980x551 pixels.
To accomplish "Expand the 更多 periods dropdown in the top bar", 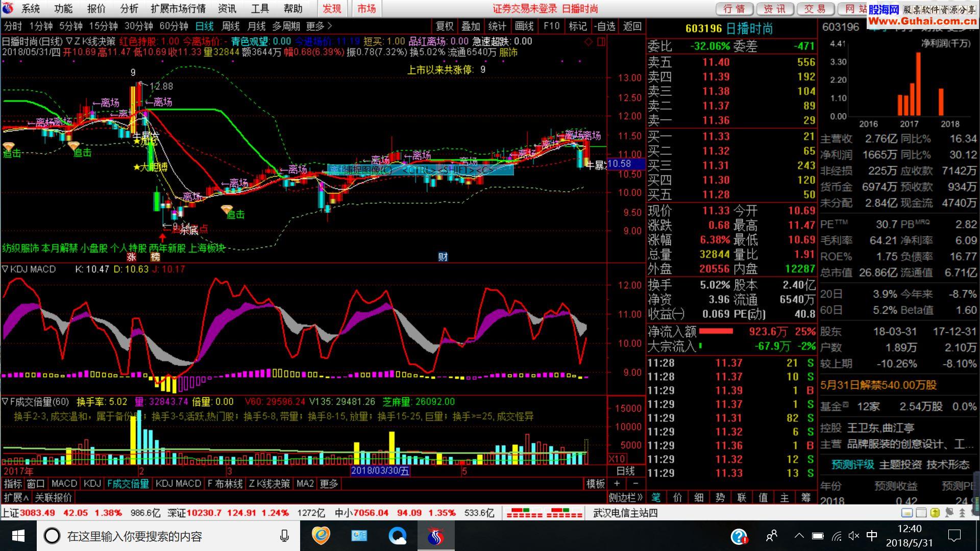I will point(319,26).
